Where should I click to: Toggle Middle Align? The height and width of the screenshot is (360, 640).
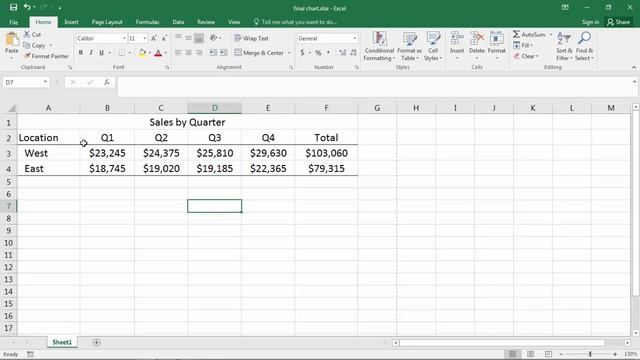click(x=189, y=38)
